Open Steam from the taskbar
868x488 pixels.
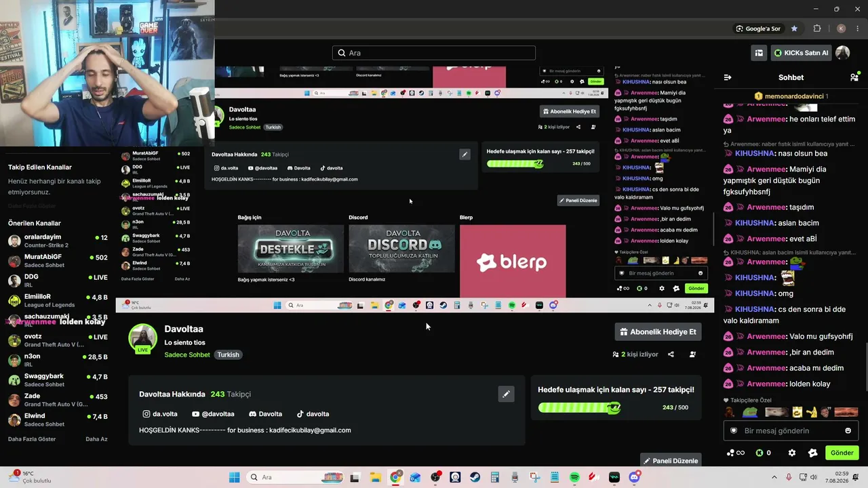(475, 477)
